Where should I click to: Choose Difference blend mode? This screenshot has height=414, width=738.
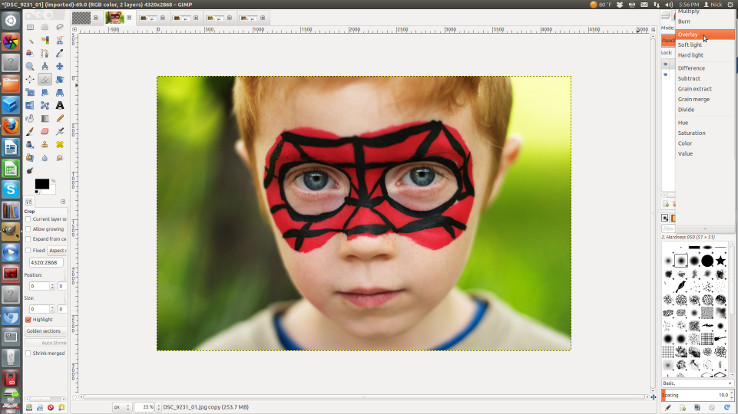(x=705, y=68)
